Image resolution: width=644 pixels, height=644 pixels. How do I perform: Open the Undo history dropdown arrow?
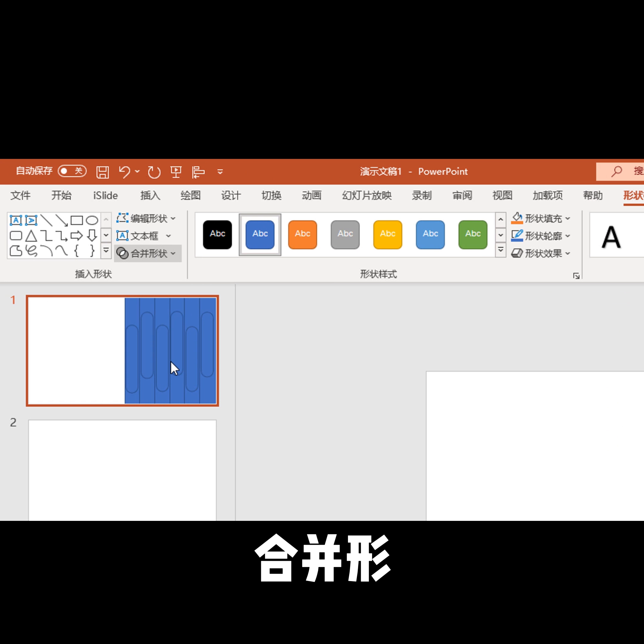coord(137,171)
